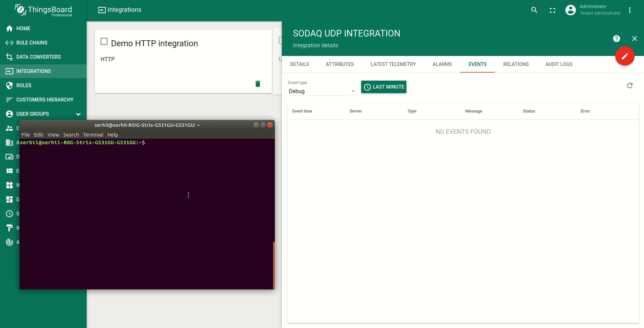
Task: Sort by the Event time column header
Action: click(x=302, y=111)
